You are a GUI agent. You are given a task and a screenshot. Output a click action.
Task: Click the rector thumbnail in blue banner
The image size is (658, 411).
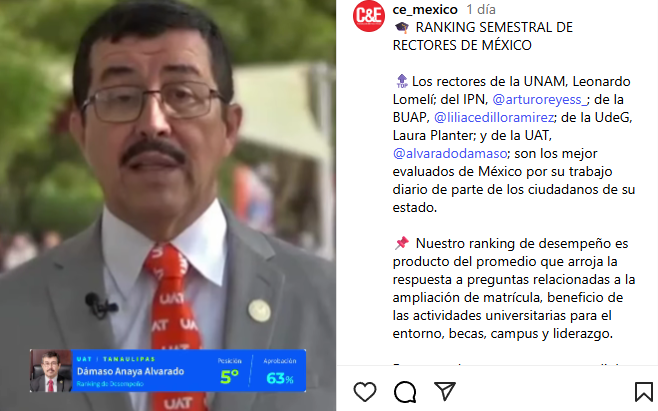tap(51, 371)
